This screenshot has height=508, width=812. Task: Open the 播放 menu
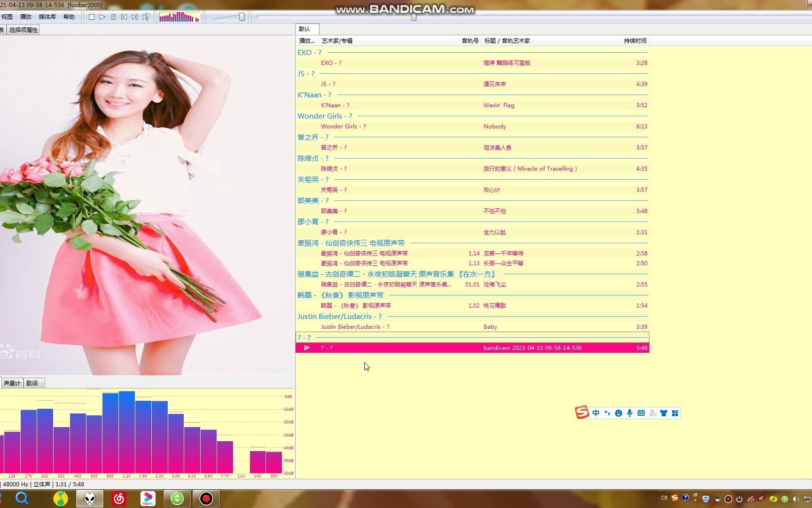click(x=26, y=17)
